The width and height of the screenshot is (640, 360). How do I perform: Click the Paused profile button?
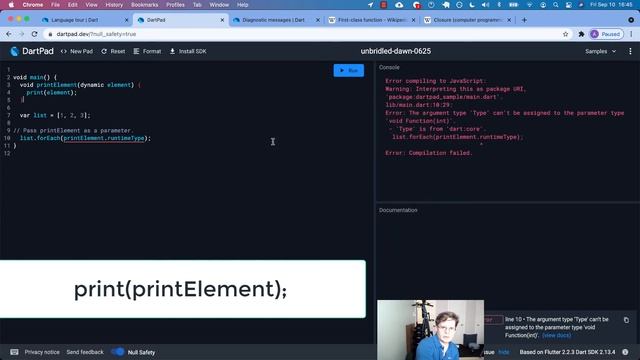[606, 34]
